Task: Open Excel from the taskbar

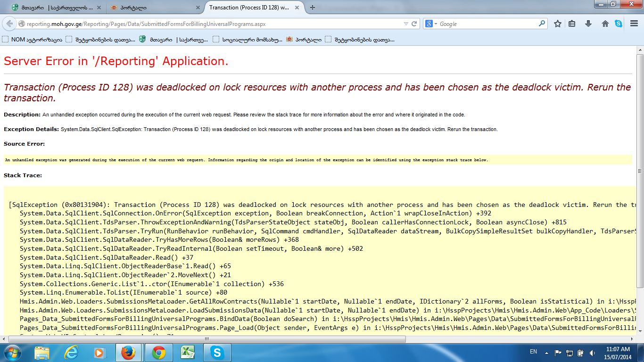Action: point(188,352)
